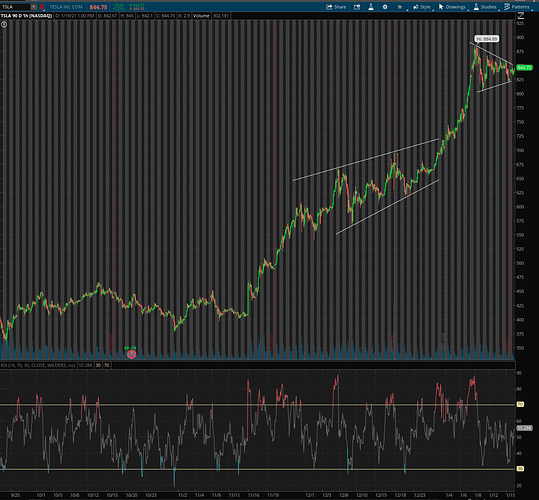Open the chart snapshot icon beside Share
The width and height of the screenshot is (539, 500).
click(357, 7)
